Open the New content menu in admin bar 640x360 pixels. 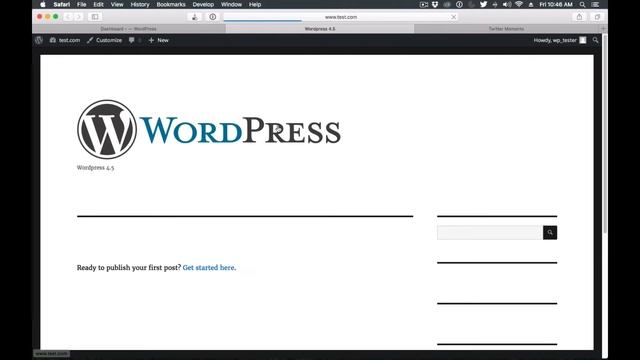coord(158,40)
